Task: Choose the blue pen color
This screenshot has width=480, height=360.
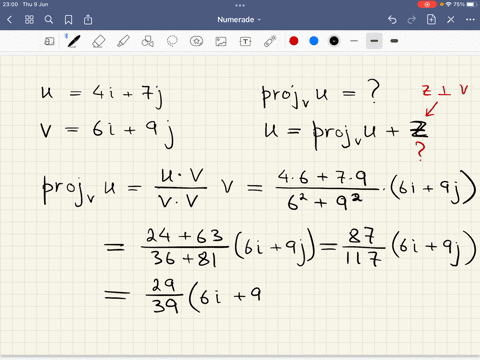Action: tap(314, 41)
